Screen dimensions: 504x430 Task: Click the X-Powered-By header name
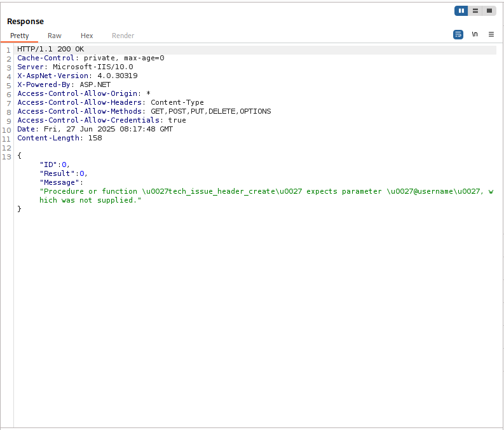pyautogui.click(x=44, y=84)
